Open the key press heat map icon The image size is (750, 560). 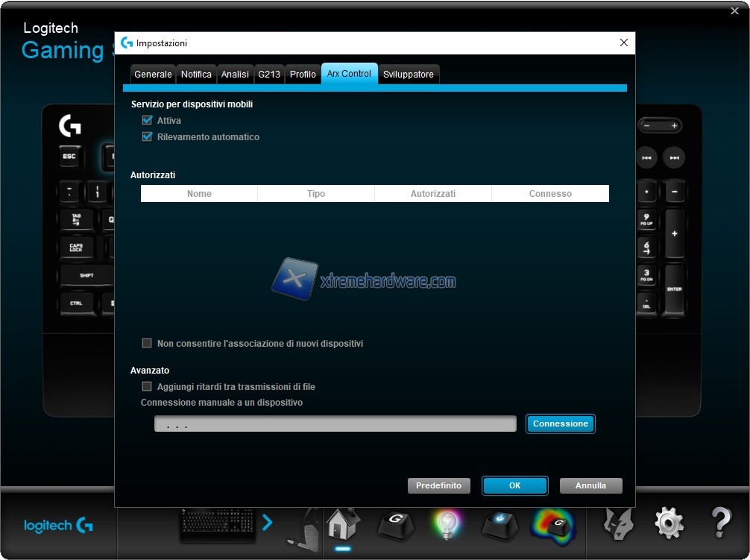(x=552, y=526)
